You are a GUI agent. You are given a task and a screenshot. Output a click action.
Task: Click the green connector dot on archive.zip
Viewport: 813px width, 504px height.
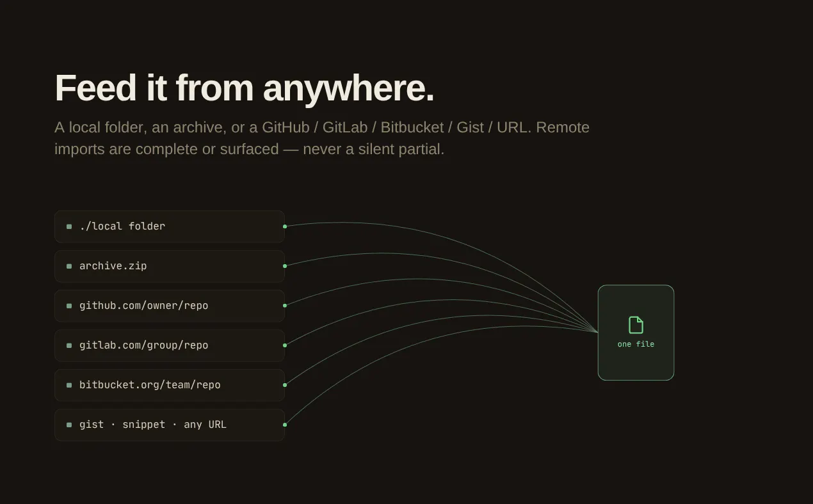pos(285,266)
